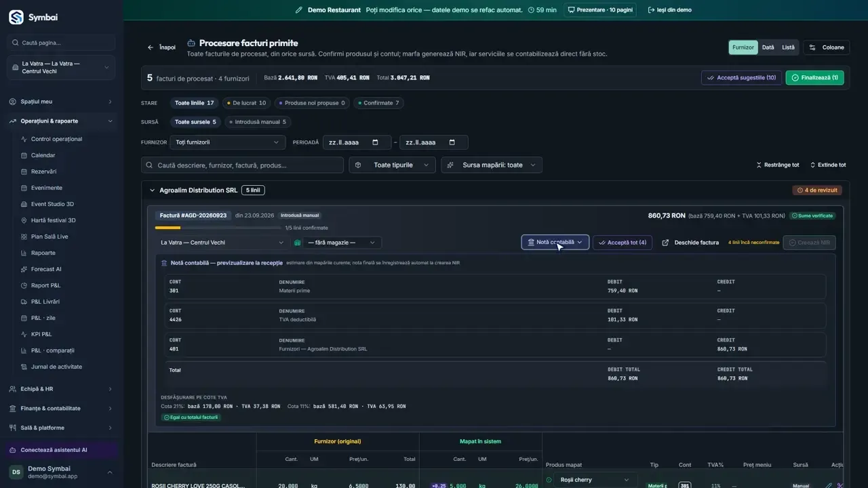Toggle the Notă contabilă dropdown button
The height and width of the screenshot is (488, 868).
point(555,242)
